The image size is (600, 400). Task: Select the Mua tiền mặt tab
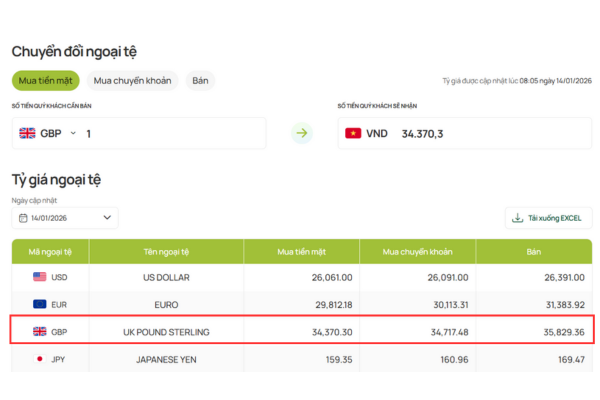tap(45, 81)
